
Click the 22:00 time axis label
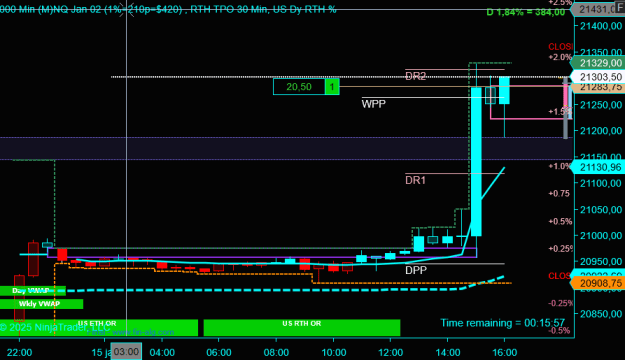[20, 352]
